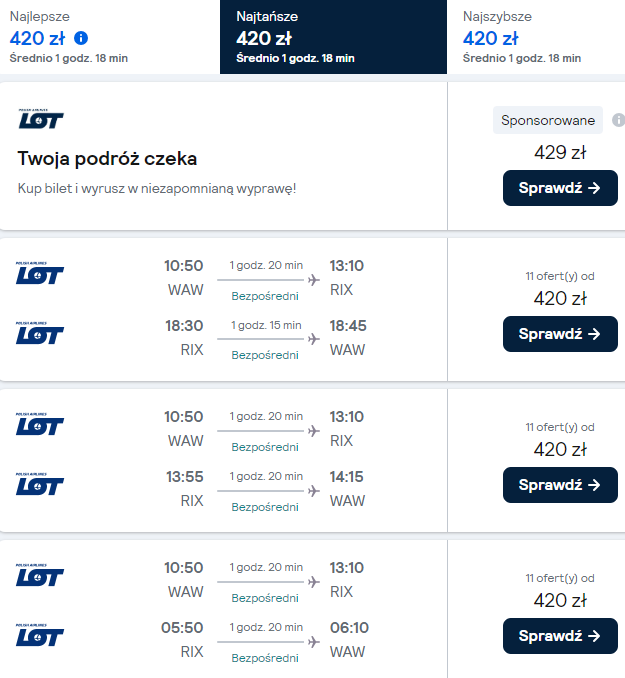Click '11 ofert(y) od' on the first itinerary
Viewport: 625px width, 678px height.
[560, 276]
